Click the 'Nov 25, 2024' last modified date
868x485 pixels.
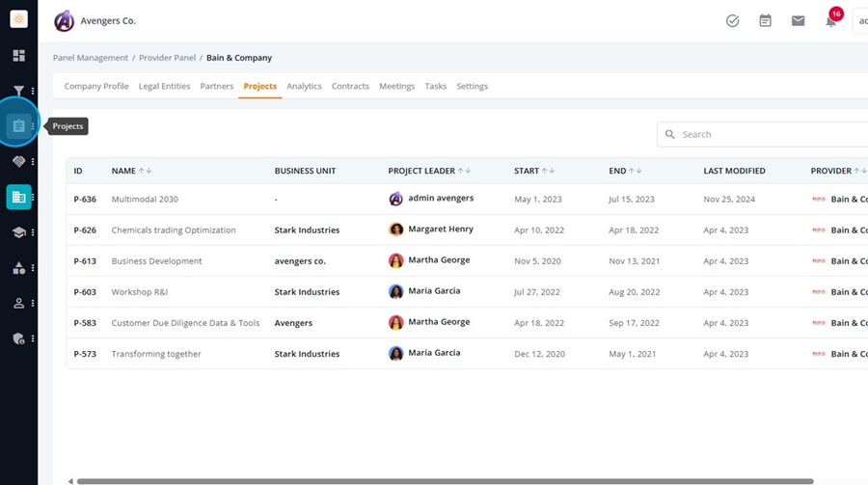(729, 200)
